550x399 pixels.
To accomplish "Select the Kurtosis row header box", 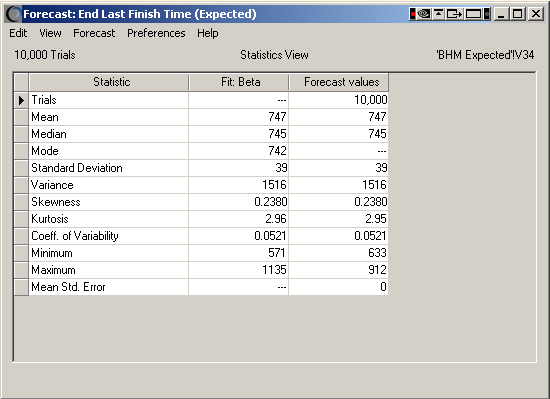I will 21,219.
